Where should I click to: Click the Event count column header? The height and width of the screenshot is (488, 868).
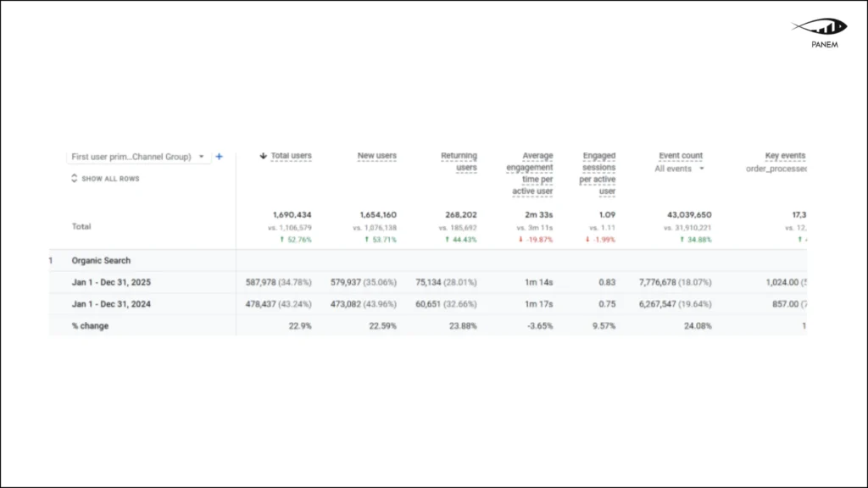click(x=681, y=156)
